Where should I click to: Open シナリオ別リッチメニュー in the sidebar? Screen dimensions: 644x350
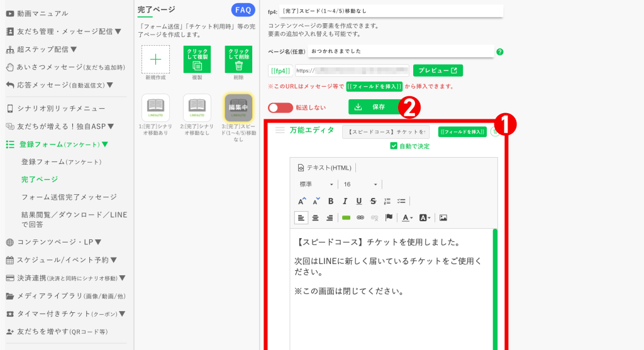coord(56,108)
